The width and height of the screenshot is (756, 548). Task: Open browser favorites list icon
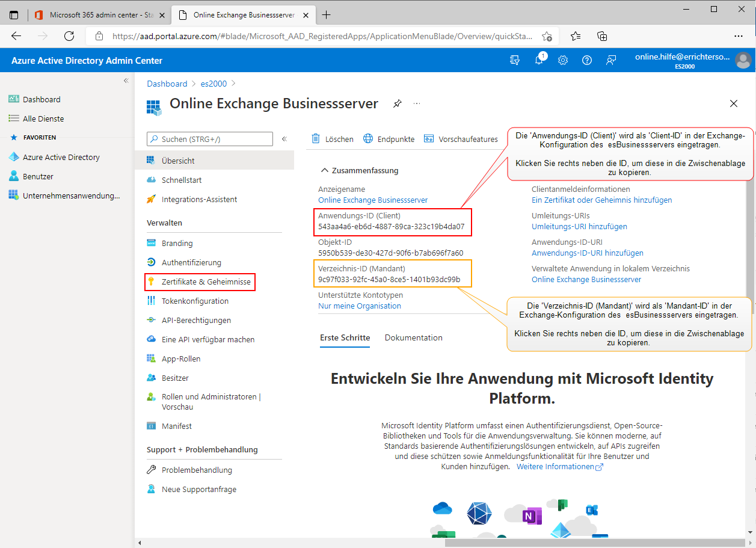point(576,36)
